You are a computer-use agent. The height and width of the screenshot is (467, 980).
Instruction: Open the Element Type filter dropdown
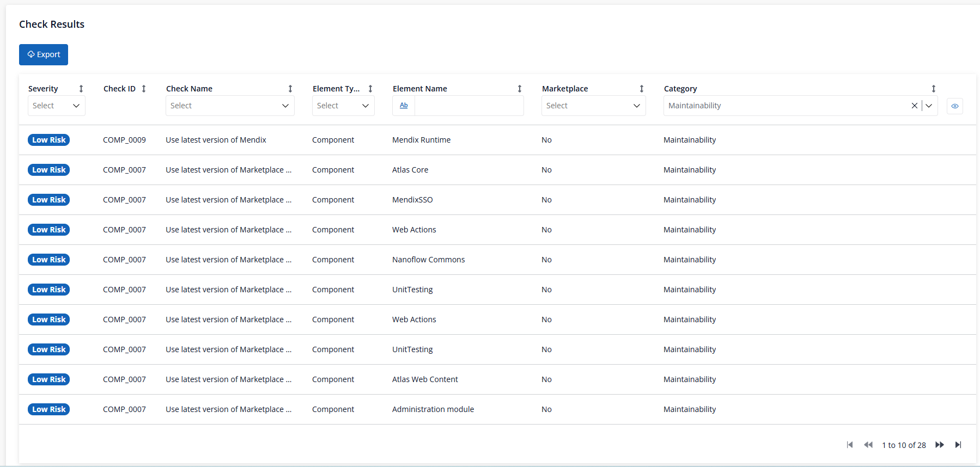[x=343, y=106]
